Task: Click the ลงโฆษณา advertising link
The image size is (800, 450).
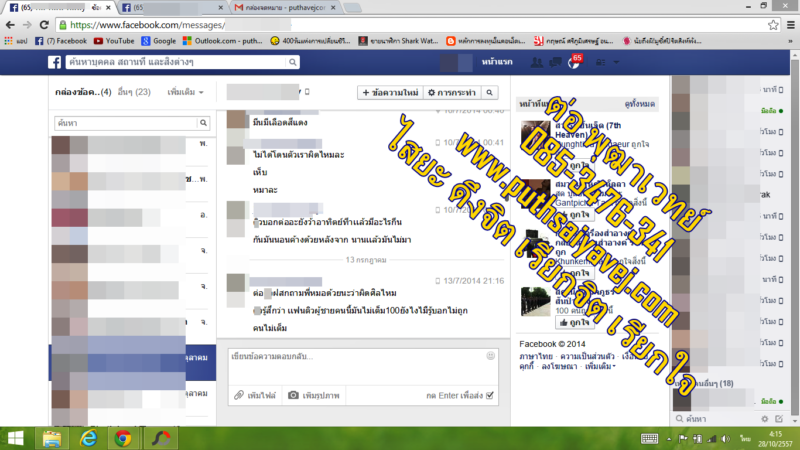Action: point(559,366)
